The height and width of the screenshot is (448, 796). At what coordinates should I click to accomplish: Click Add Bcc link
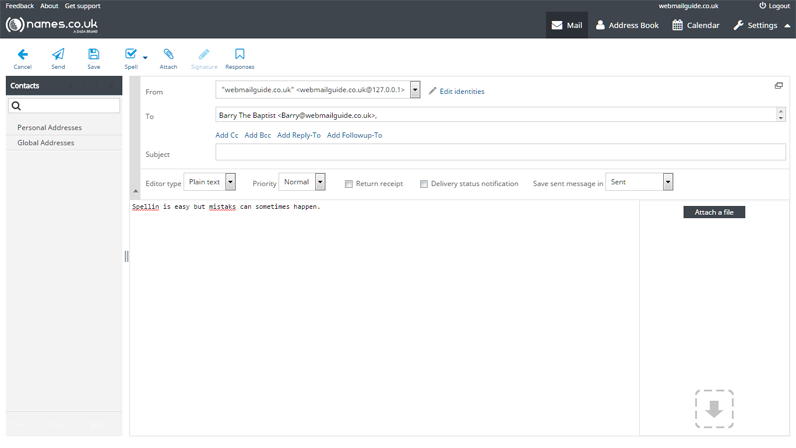(257, 135)
